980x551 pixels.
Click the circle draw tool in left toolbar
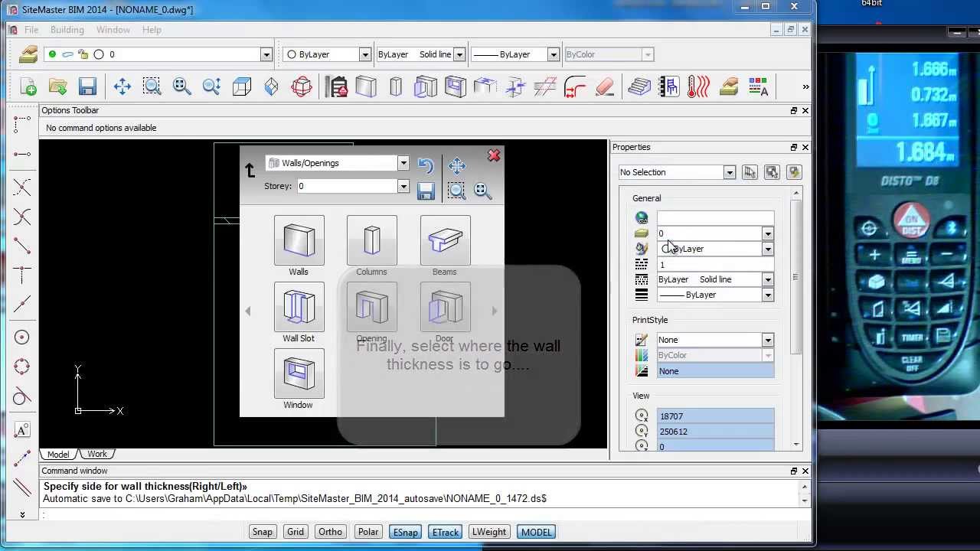[x=22, y=337]
